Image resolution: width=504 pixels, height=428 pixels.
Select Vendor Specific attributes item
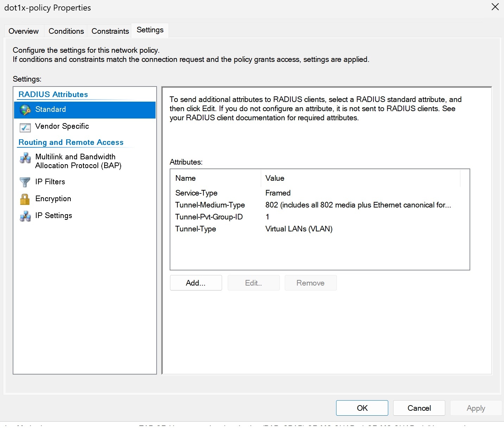pos(85,127)
